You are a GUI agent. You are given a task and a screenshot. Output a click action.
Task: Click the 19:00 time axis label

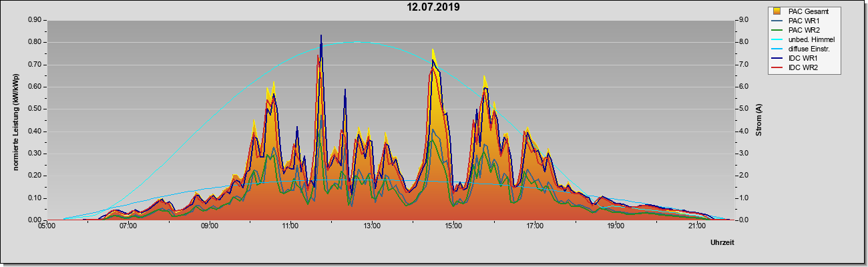click(616, 227)
